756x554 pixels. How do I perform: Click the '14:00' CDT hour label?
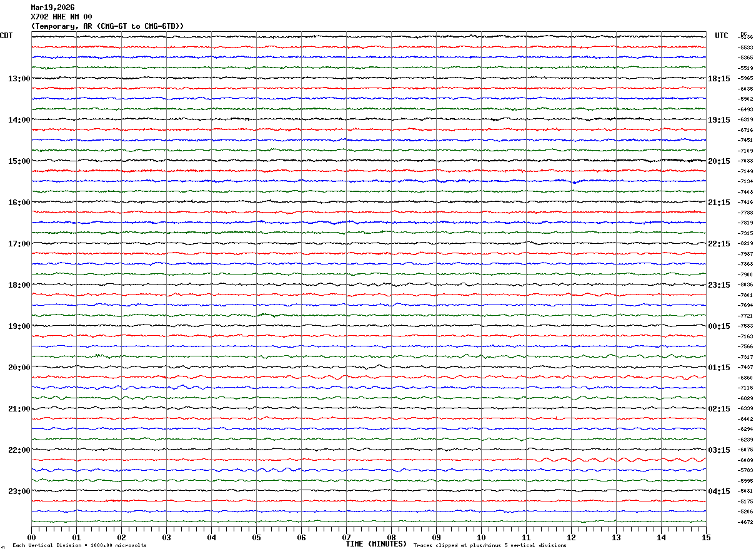[19, 120]
